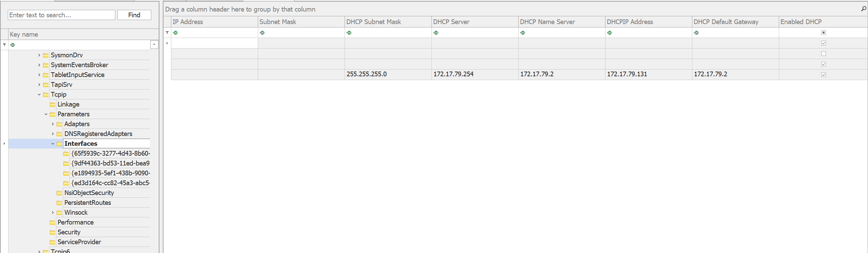This screenshot has width=868, height=253.
Task: Expand the TapiSrv tree node
Action: point(39,85)
